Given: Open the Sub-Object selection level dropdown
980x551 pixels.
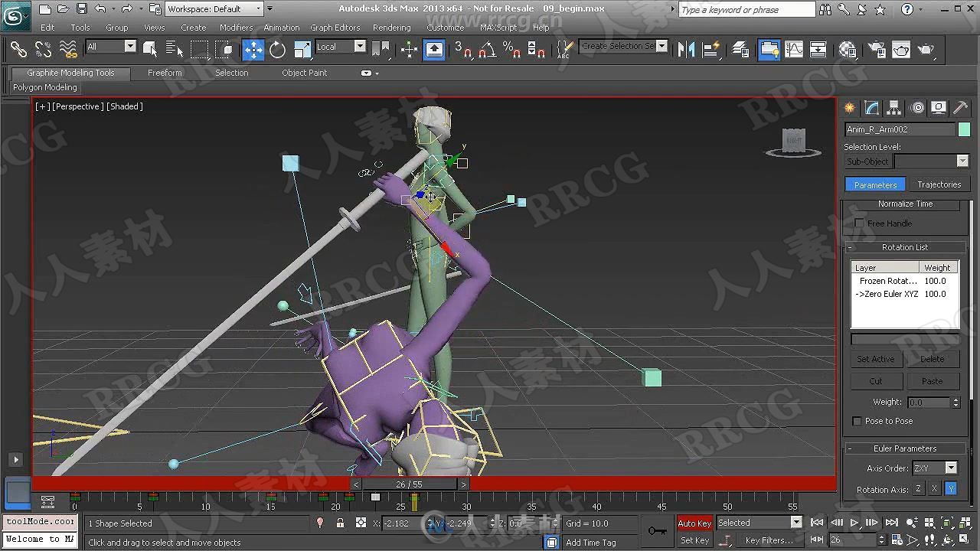Looking at the screenshot, I should coord(931,161).
